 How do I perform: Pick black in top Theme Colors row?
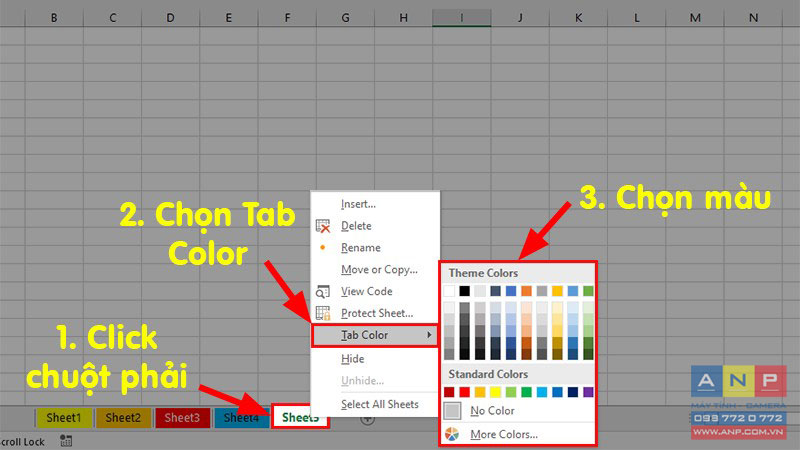pos(464,291)
